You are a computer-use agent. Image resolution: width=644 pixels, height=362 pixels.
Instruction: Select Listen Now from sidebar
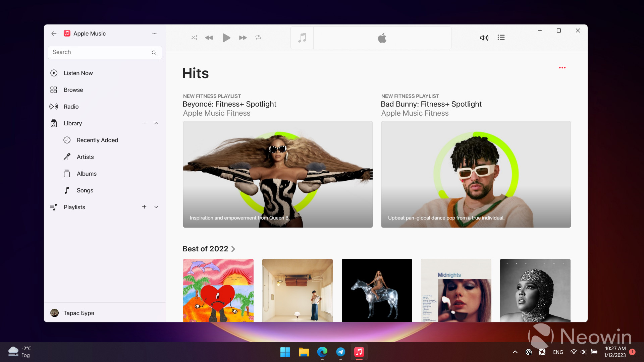point(78,73)
